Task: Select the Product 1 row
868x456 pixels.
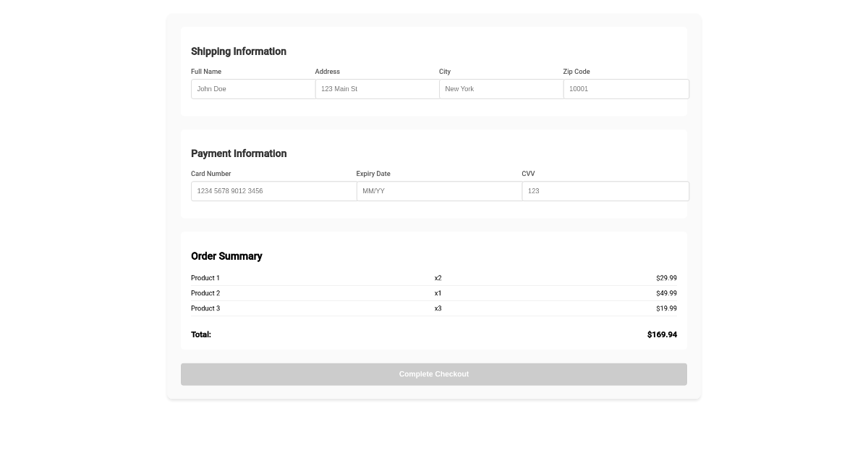Action: pyautogui.click(x=205, y=278)
